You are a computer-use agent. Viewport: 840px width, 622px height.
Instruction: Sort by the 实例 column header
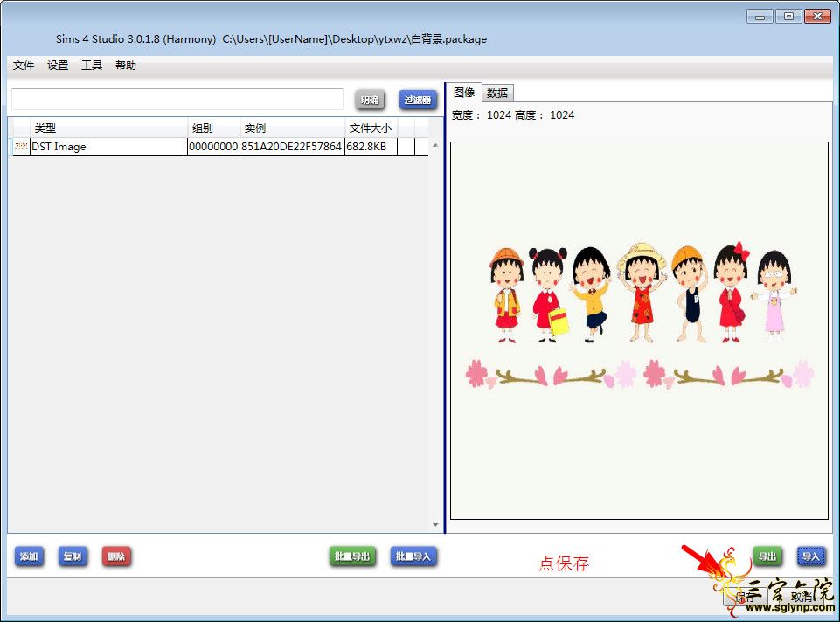tap(292, 128)
